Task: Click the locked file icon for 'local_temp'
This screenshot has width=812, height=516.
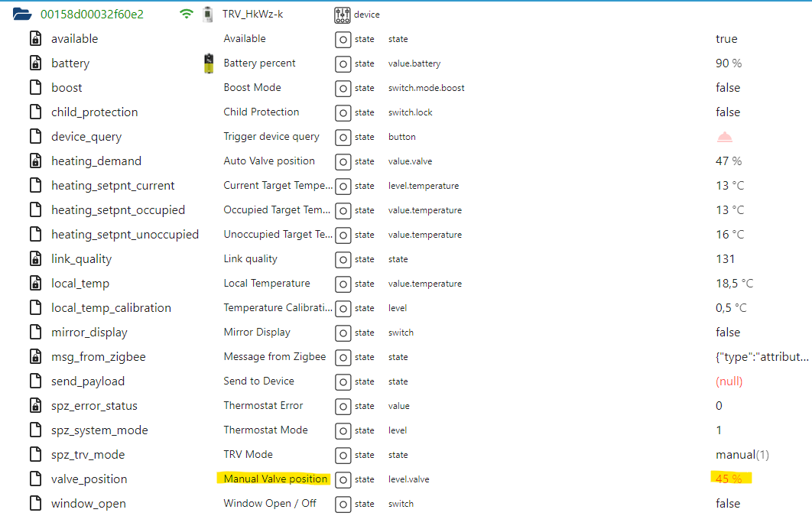Action: (35, 283)
